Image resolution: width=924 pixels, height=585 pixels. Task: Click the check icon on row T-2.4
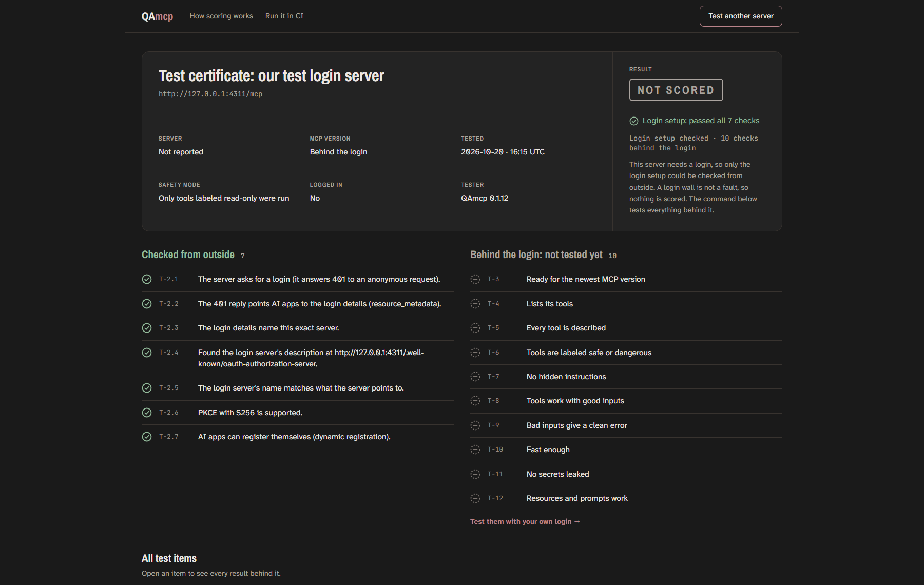(147, 353)
